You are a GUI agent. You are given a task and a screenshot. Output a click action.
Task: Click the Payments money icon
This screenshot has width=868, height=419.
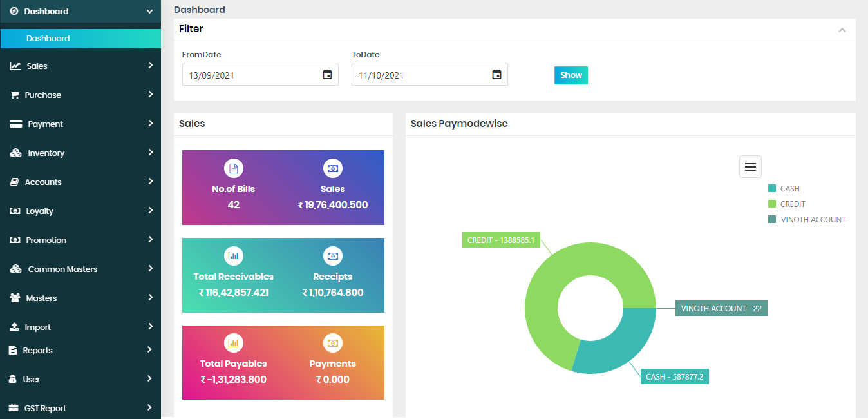click(x=333, y=343)
